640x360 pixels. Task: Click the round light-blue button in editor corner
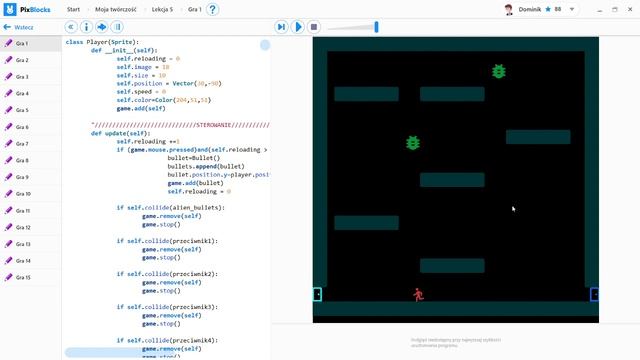[x=265, y=45]
